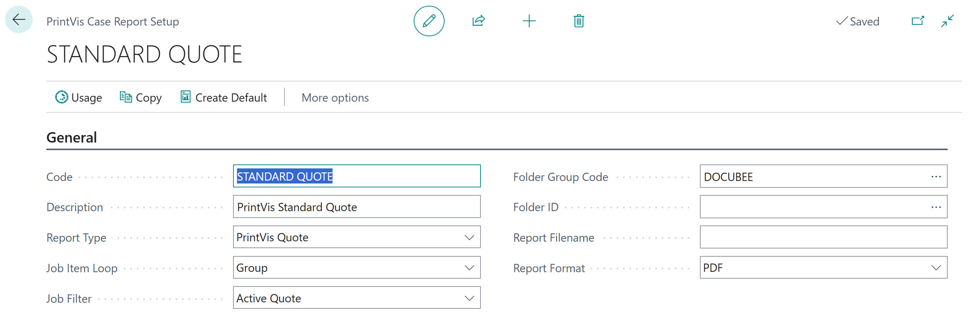Click the Folder ID label
Viewport: 980px width, 321px height.
pos(536,207)
